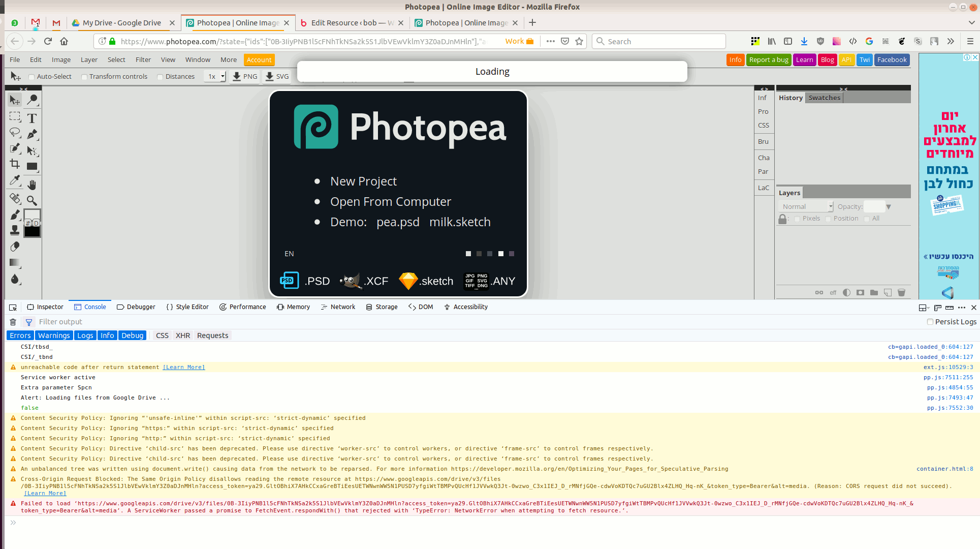The height and width of the screenshot is (549, 980).
Task: Delete layer using trash icon
Action: click(902, 292)
